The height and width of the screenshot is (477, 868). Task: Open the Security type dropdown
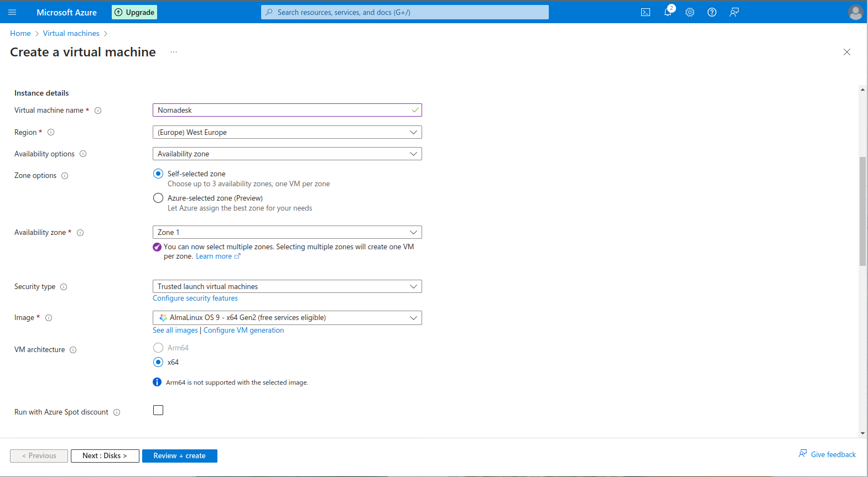[x=287, y=286]
